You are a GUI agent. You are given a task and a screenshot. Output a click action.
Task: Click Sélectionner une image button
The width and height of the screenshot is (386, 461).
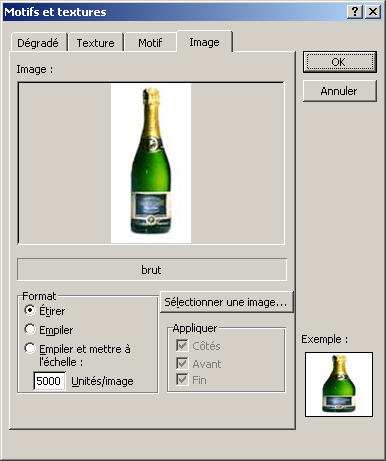click(x=226, y=302)
